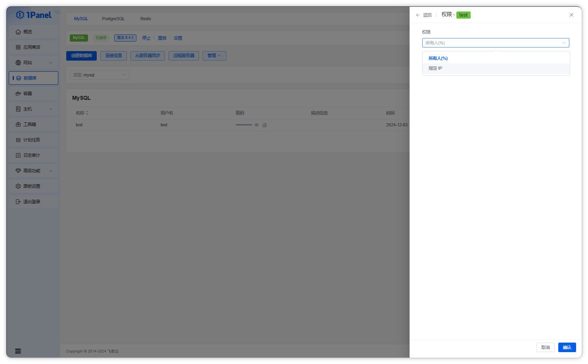Click the sidebar collapse icon at bottom

tap(18, 351)
